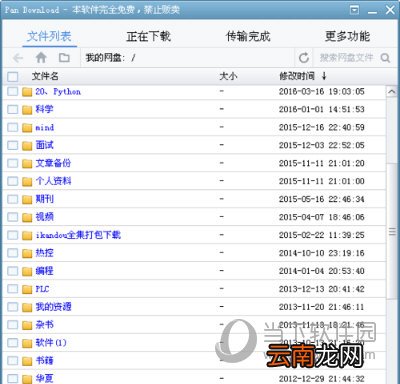Open the 我的资源 folder link
The height and width of the screenshot is (384, 400).
[53, 307]
